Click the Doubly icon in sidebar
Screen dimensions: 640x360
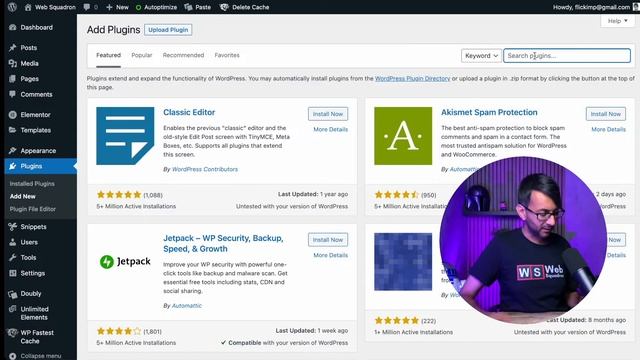[x=13, y=294]
